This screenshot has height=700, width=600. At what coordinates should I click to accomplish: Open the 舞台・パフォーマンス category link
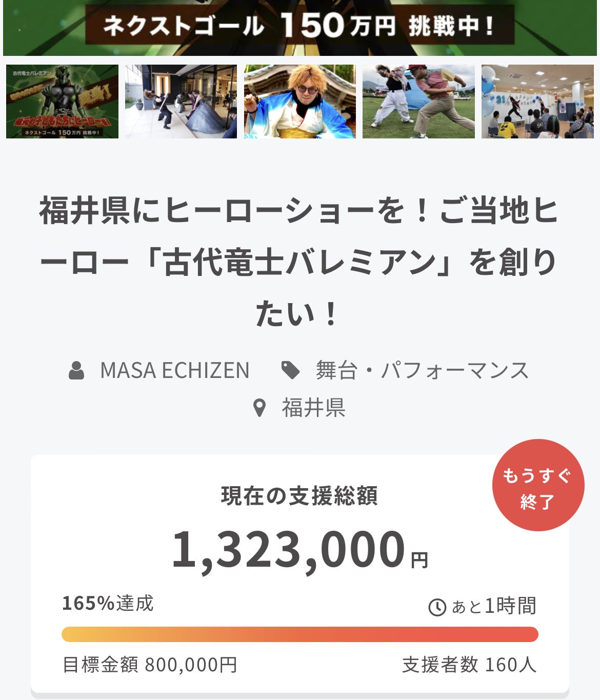click(x=422, y=370)
